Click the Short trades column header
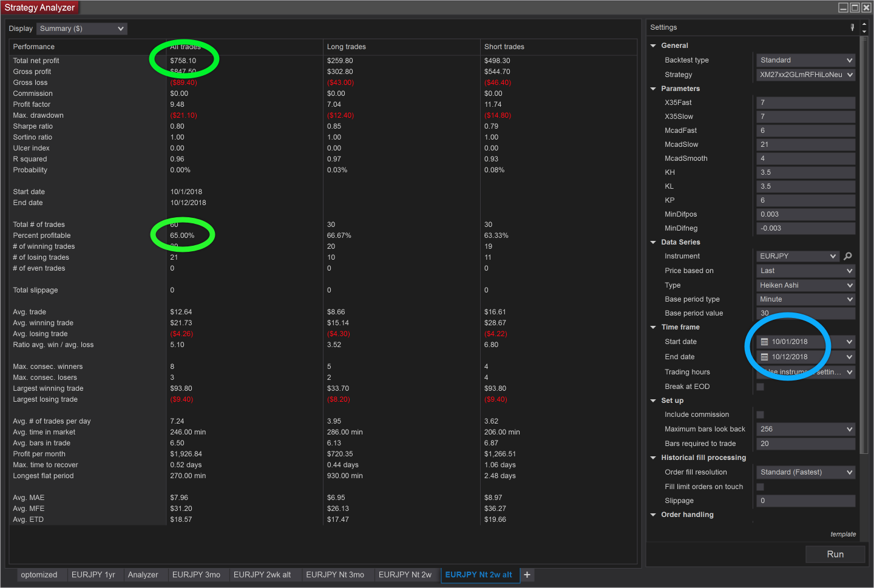874x588 pixels. pyautogui.click(x=504, y=47)
